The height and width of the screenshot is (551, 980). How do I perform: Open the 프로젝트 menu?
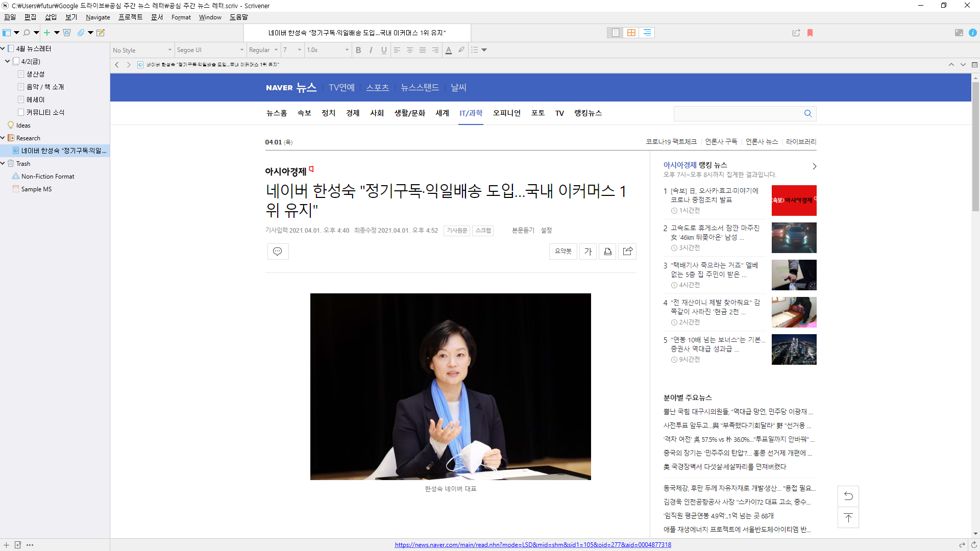[131, 17]
